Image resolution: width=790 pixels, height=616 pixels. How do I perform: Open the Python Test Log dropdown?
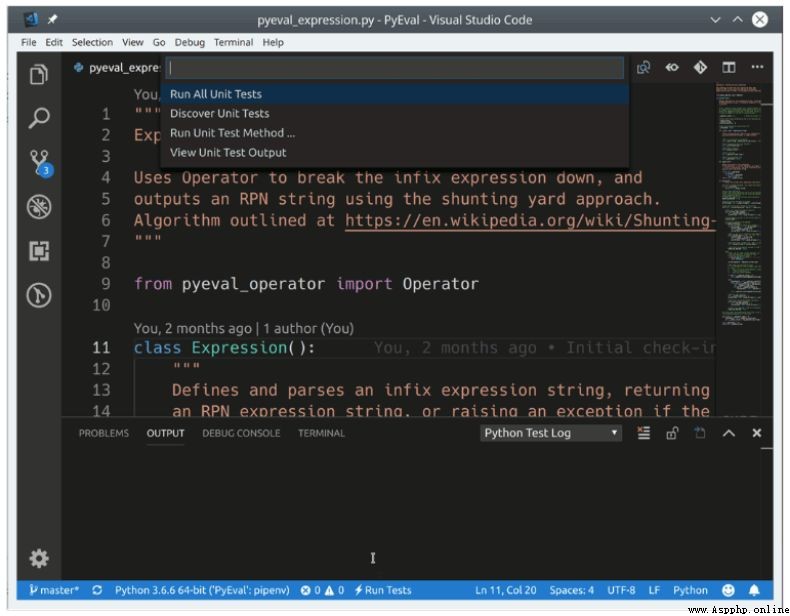pyautogui.click(x=551, y=433)
